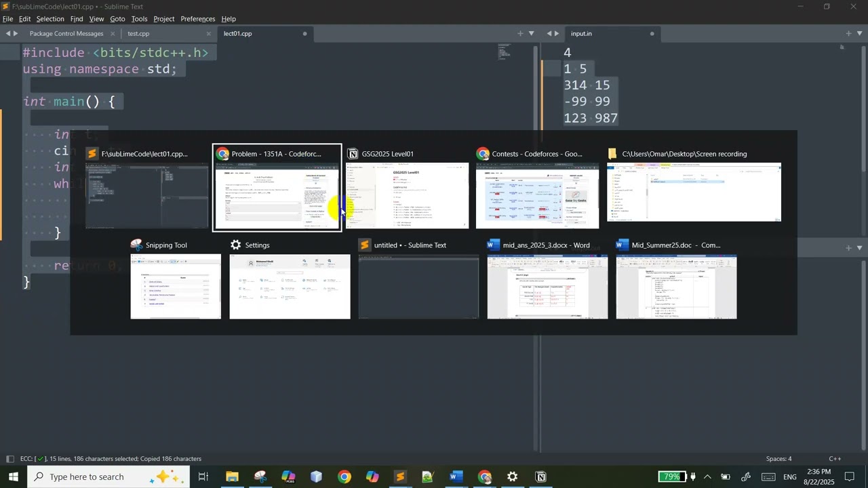This screenshot has width=868, height=488.
Task: Open Task View from the taskbar
Action: [203, 476]
